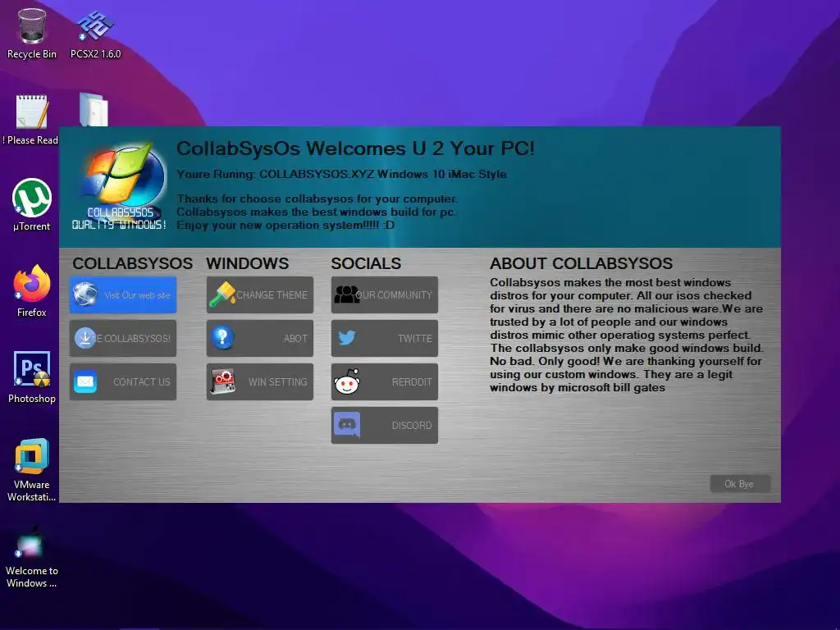This screenshot has width=840, height=630.
Task: Click the Visit Our web site button
Action: [123, 294]
